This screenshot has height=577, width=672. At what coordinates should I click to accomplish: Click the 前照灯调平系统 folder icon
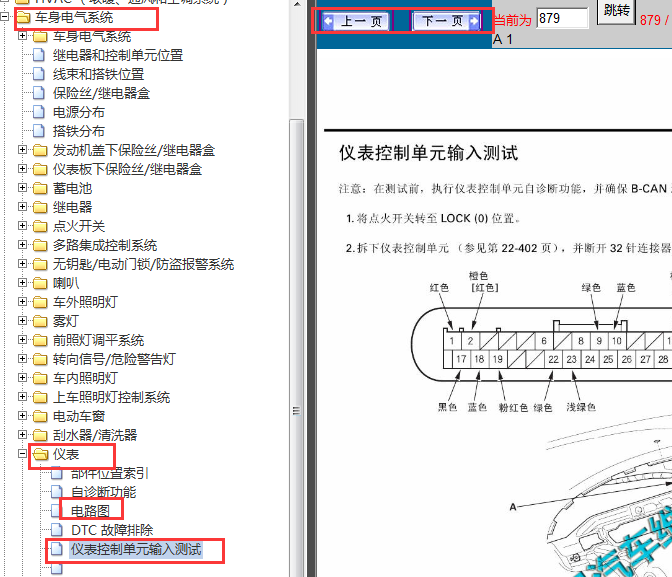(40, 340)
